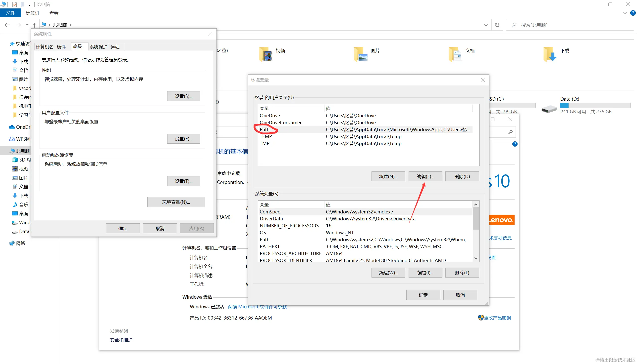The height and width of the screenshot is (364, 637).
Task: Click the 环境变量(N)... button
Action: click(176, 202)
